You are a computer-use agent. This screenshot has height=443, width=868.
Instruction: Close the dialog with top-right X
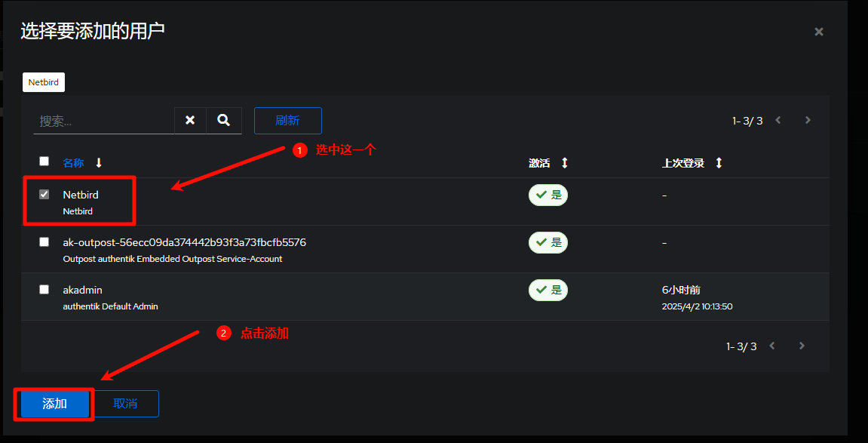click(x=819, y=32)
